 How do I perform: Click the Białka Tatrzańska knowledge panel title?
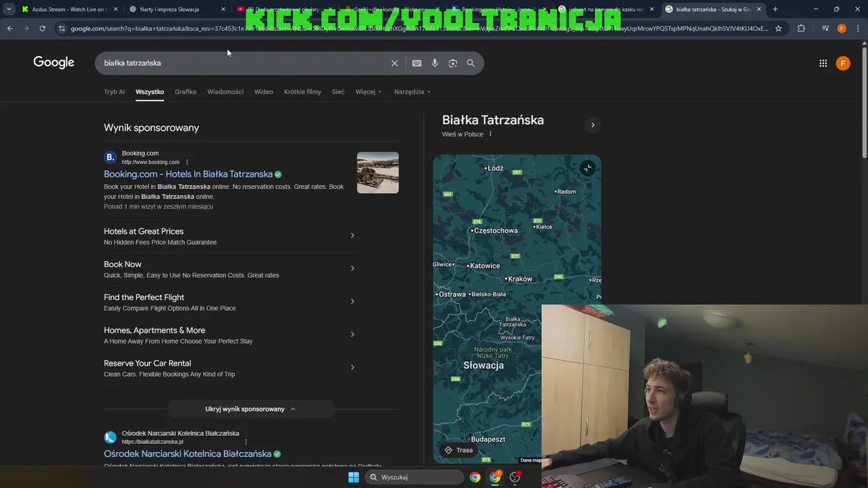493,120
